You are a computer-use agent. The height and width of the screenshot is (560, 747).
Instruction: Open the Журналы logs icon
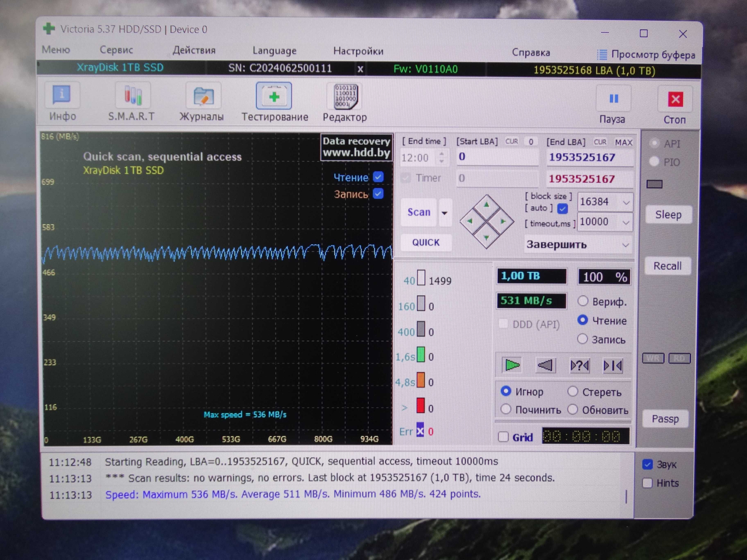[203, 96]
